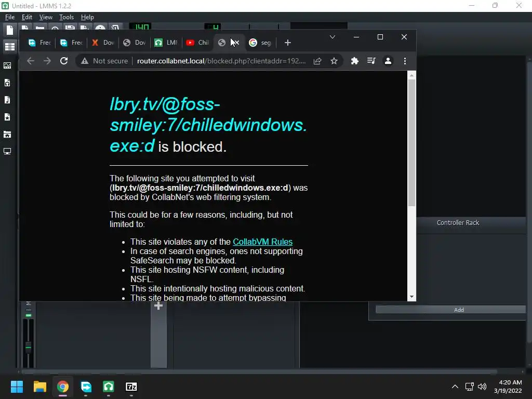Open the LMMS Edit menu
Image resolution: width=532 pixels, height=399 pixels.
(x=27, y=17)
